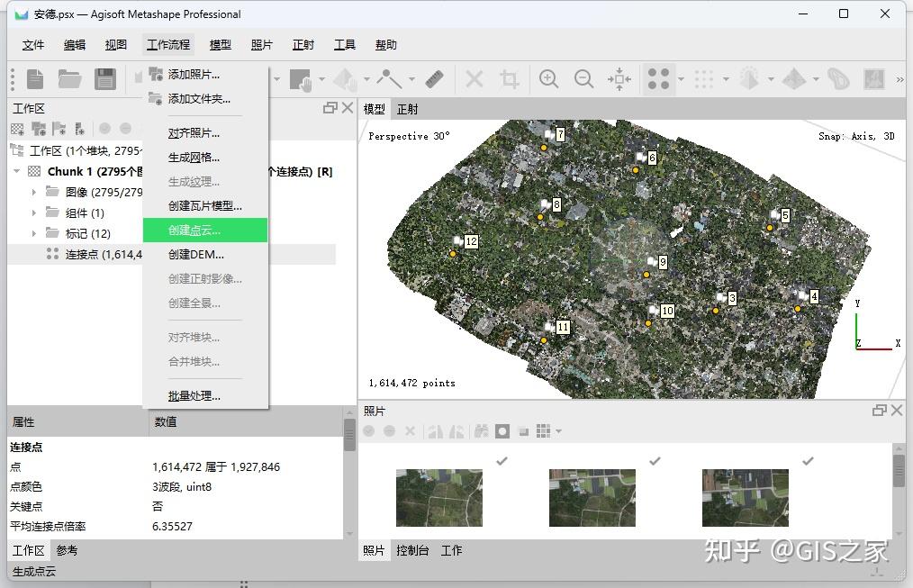
Task: Click the Zoom out magnifier icon
Action: coord(583,79)
